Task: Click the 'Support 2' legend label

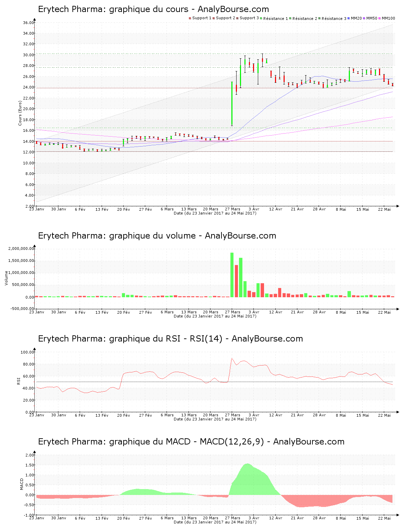Action: [226, 18]
